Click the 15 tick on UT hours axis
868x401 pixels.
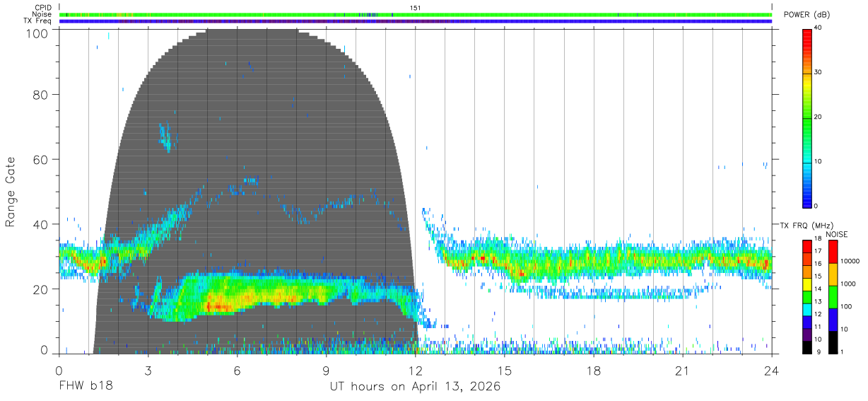click(x=505, y=371)
